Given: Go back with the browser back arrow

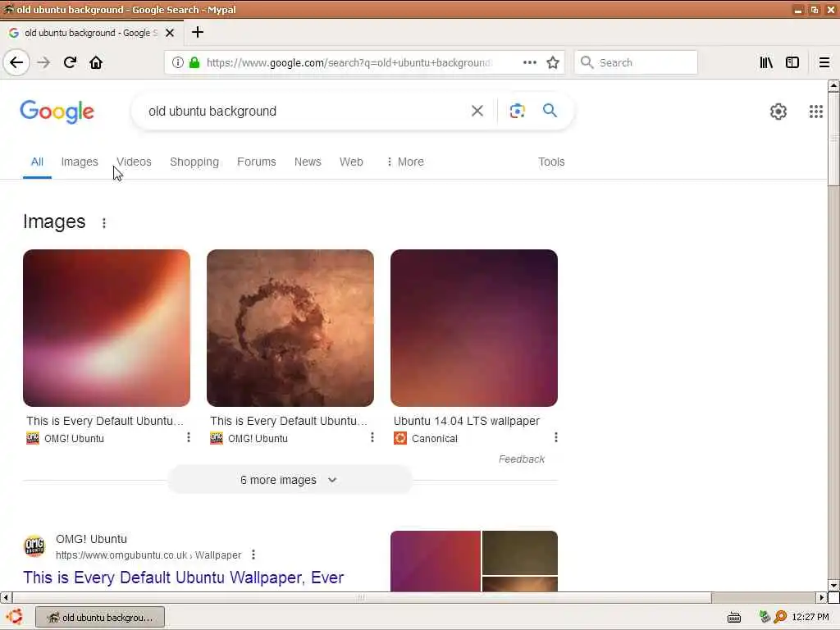Looking at the screenshot, I should tap(16, 62).
